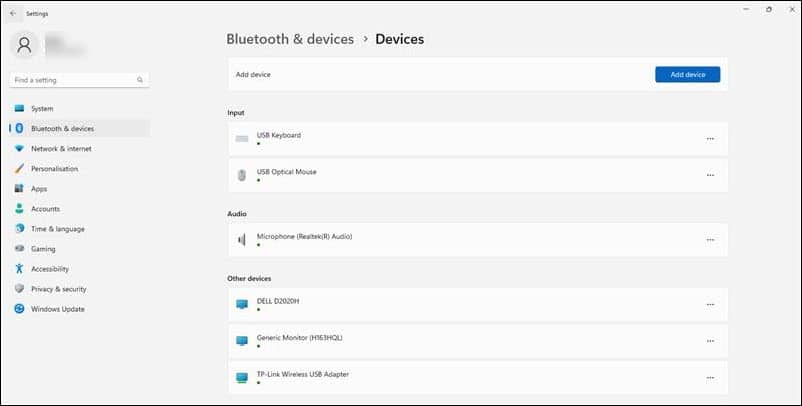Show more options for Microphone (Realtek(R) Audio)
802x406 pixels.
point(710,240)
